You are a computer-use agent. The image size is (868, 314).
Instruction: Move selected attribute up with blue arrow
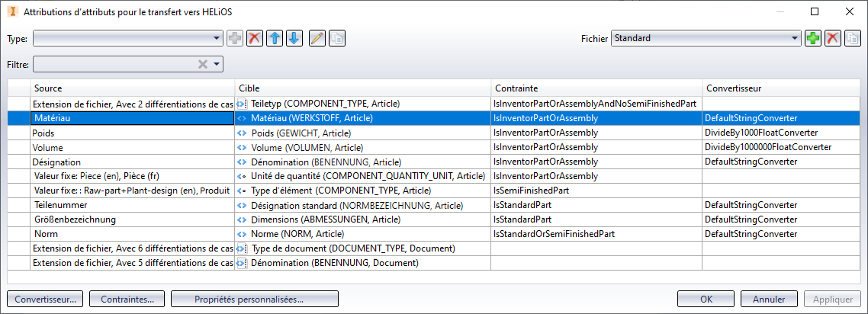pos(275,38)
